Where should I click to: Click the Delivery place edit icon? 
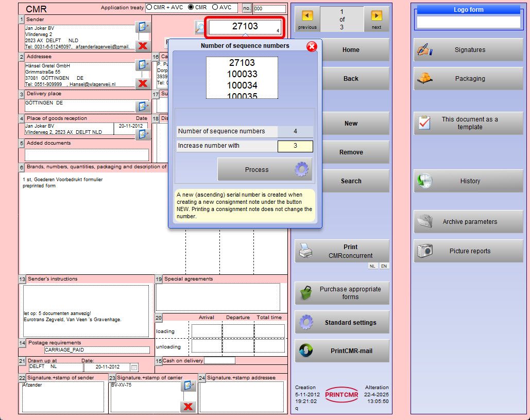click(142, 106)
